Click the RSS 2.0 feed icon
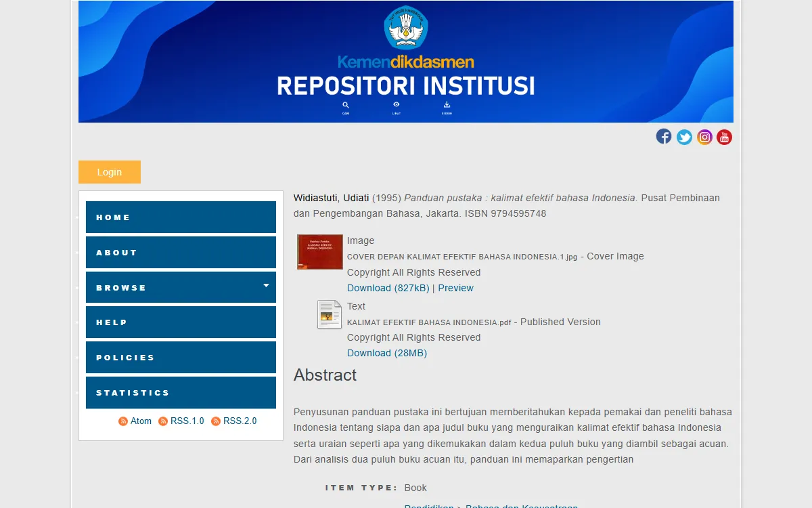This screenshot has width=812, height=508. pyautogui.click(x=216, y=421)
